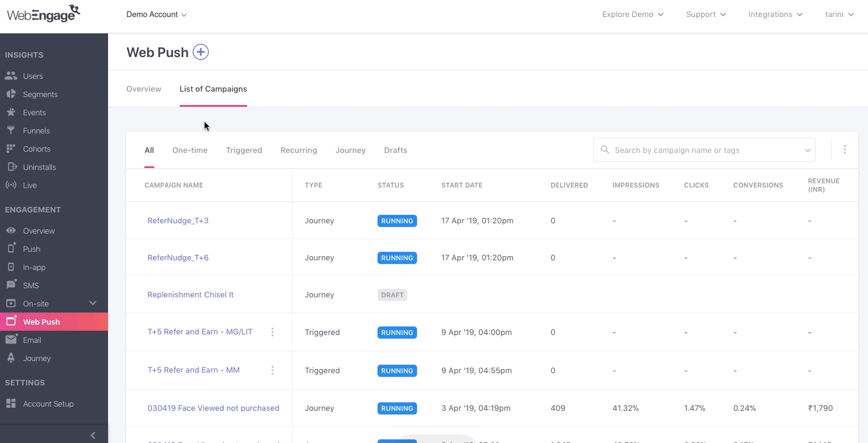Image resolution: width=868 pixels, height=443 pixels.
Task: Open Replenishment Chisel It campaign
Action: click(191, 295)
